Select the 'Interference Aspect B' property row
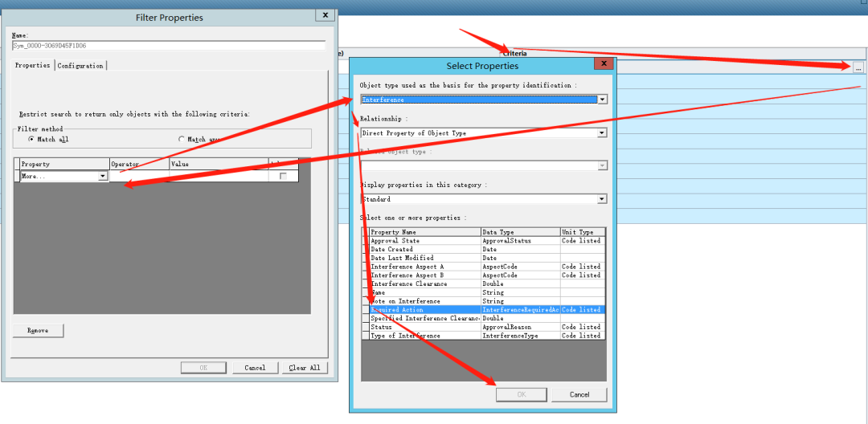This screenshot has width=868, height=424. 484,275
